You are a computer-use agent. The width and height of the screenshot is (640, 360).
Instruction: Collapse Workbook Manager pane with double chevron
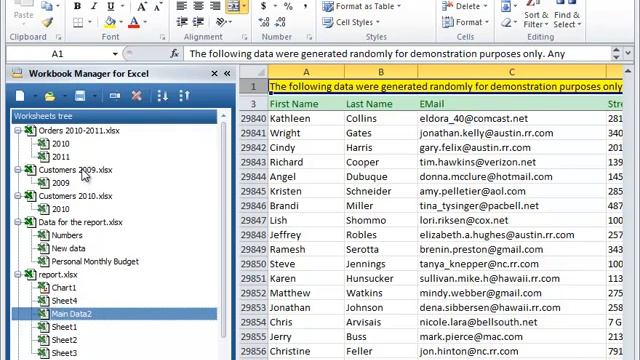(227, 73)
